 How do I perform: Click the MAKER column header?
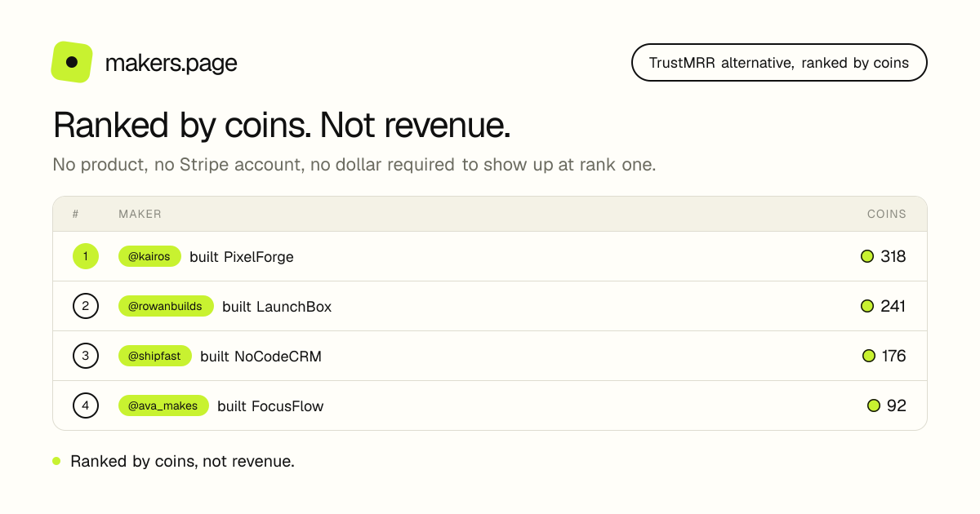coord(140,215)
